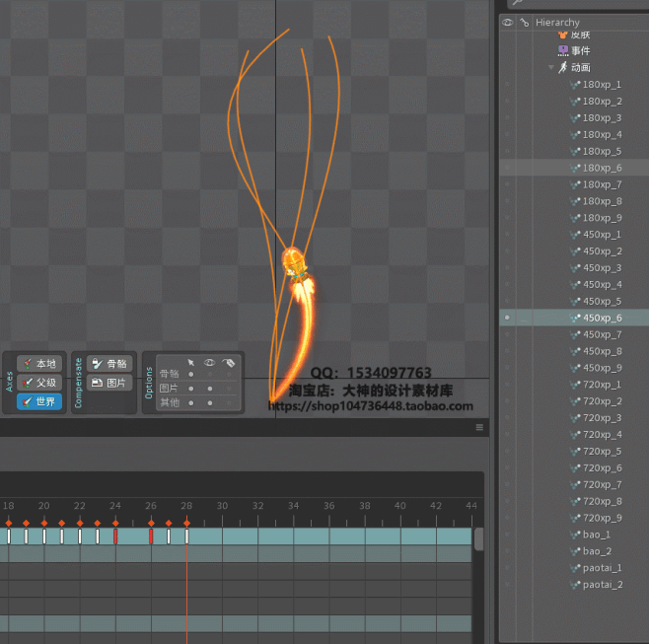This screenshot has height=644, width=649.
Task: Click the tag names column icon in Options
Action: 229,363
